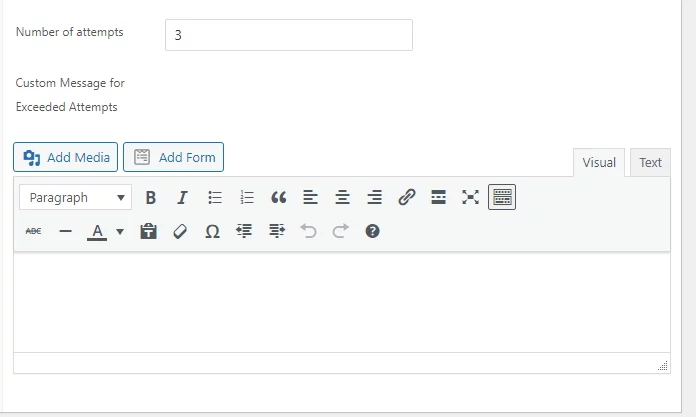Switch to the Text editor tab
This screenshot has height=417, width=696.
point(650,163)
